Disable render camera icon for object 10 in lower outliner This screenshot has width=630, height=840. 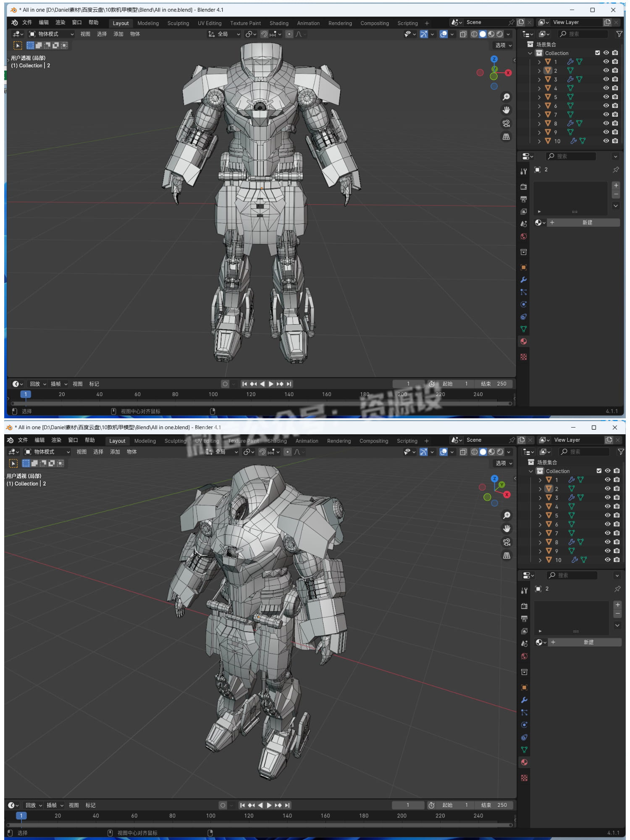[x=616, y=560]
